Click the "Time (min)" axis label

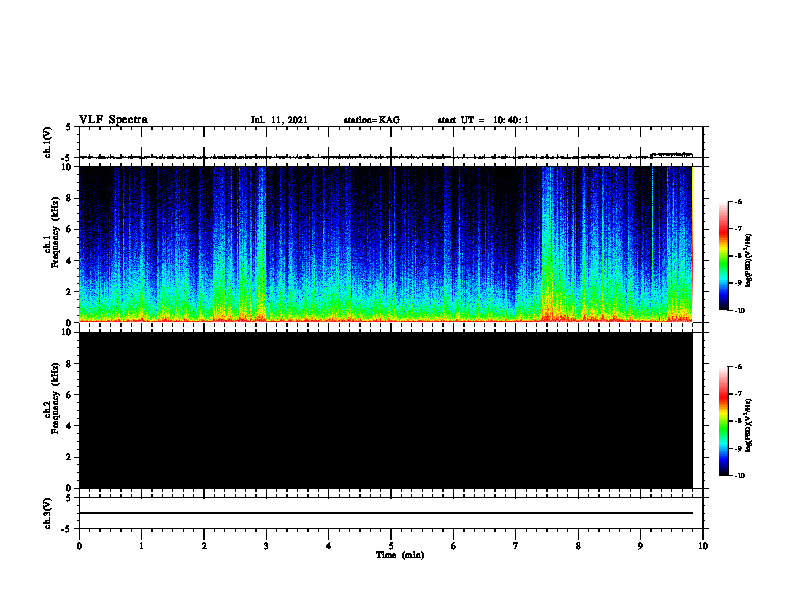(400, 555)
